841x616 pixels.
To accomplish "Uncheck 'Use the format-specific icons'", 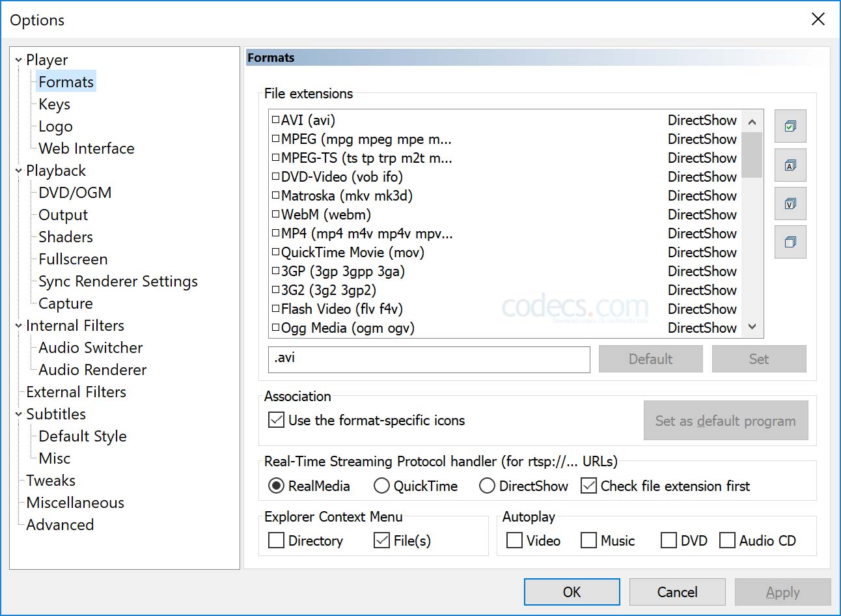I will point(275,420).
